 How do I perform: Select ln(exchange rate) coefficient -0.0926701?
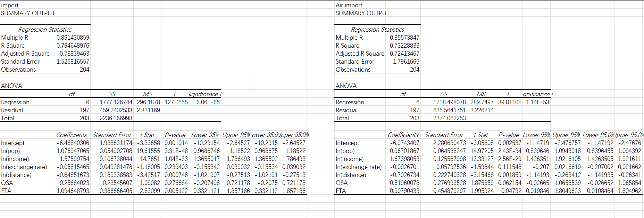point(404,167)
